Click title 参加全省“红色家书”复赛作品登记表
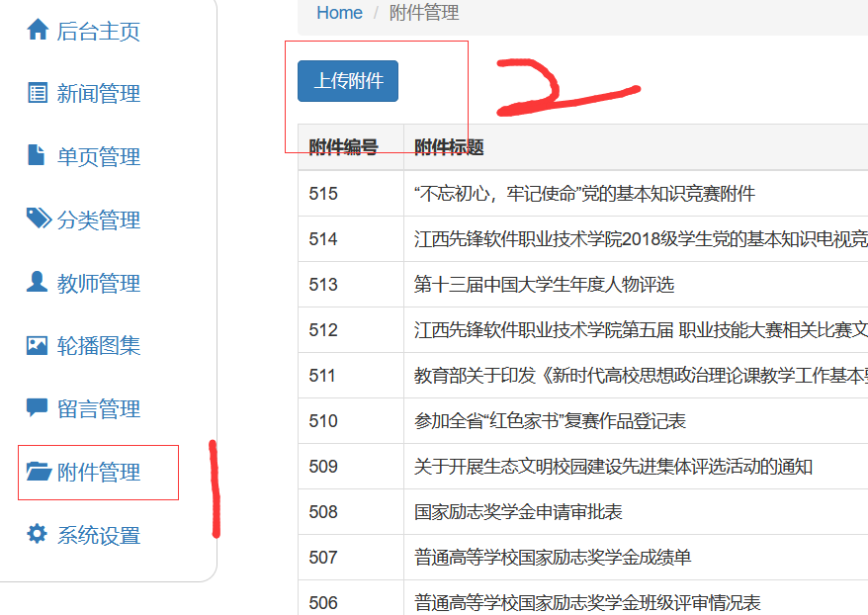The height and width of the screenshot is (615, 868). point(551,420)
